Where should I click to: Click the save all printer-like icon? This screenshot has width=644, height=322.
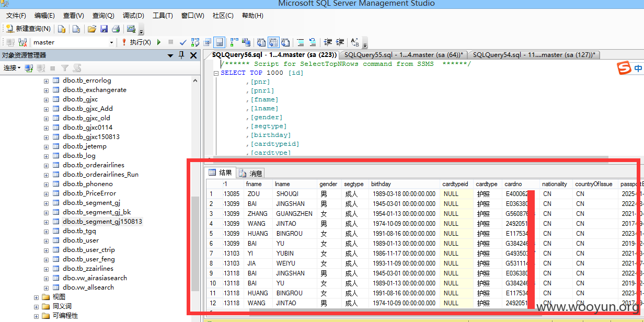[116, 29]
